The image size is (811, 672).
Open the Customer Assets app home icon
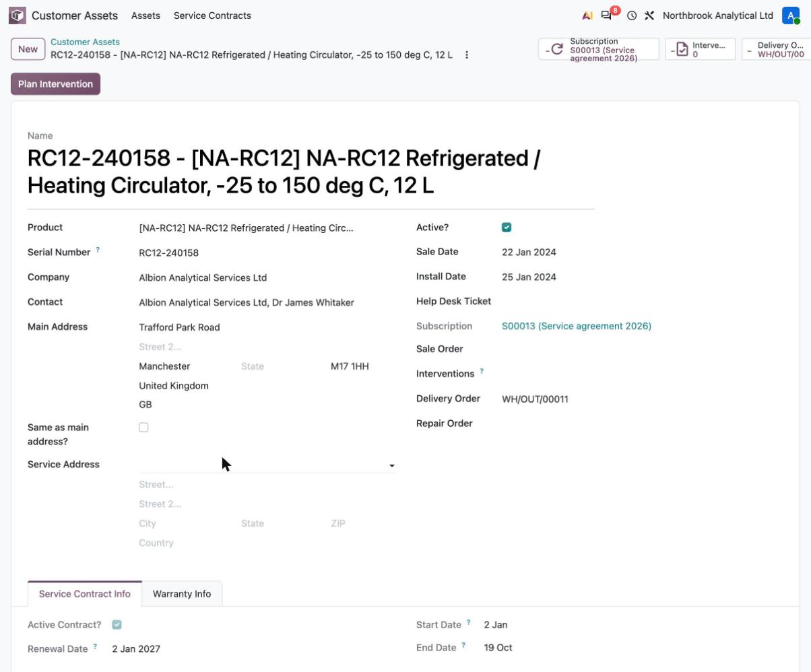18,15
